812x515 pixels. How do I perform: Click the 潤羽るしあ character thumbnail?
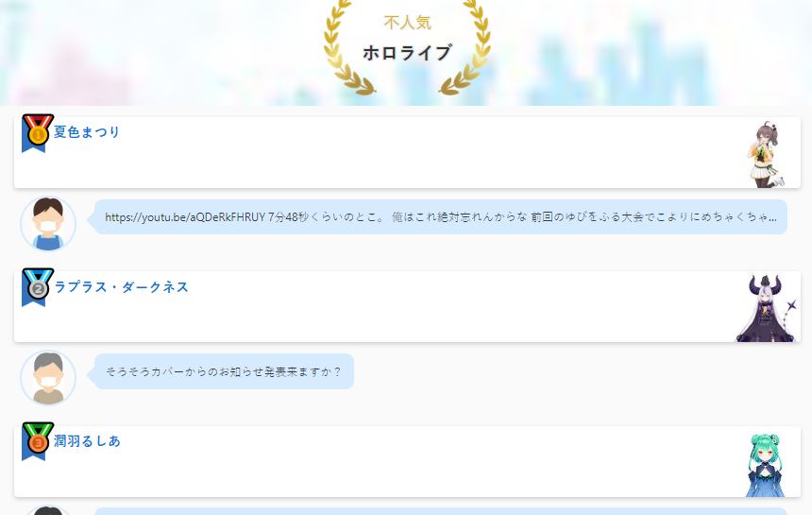tap(766, 465)
